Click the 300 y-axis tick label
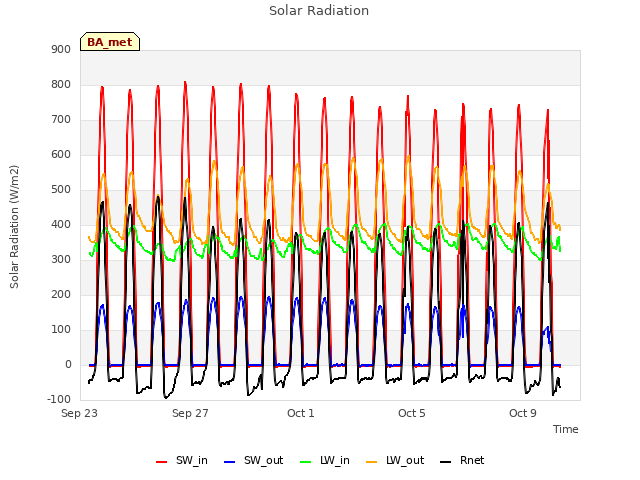Image resolution: width=640 pixels, height=480 pixels. pos(61,260)
